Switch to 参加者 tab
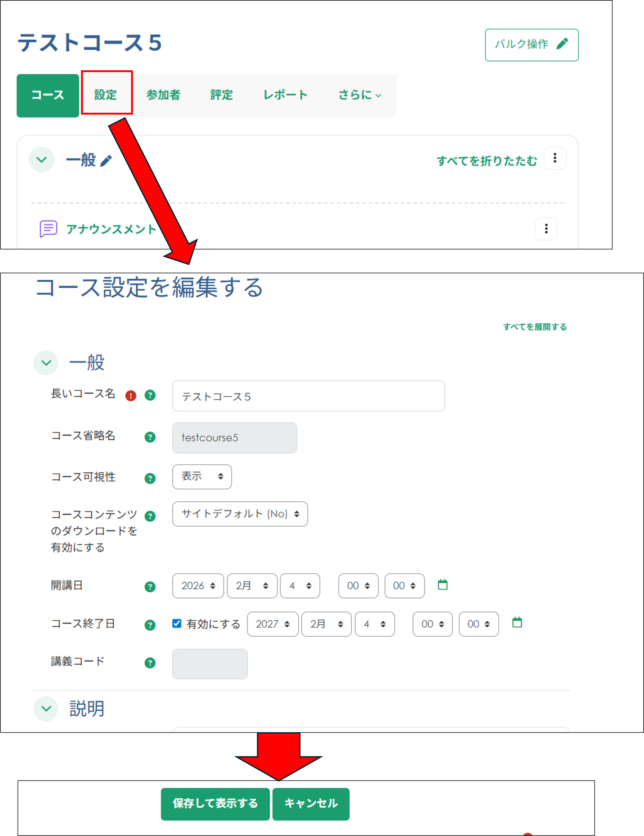This screenshot has height=836, width=644. [x=163, y=95]
